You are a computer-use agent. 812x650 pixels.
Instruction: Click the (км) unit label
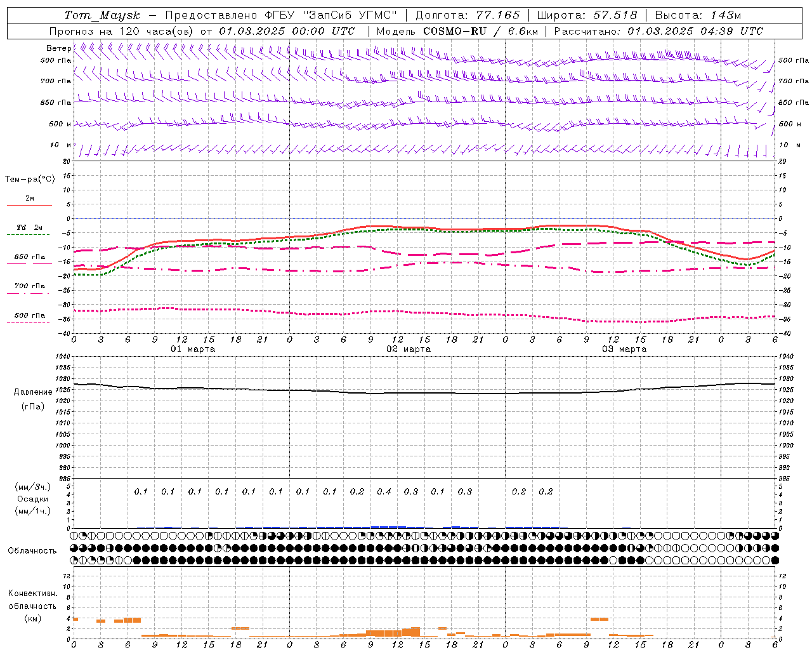[x=32, y=618]
